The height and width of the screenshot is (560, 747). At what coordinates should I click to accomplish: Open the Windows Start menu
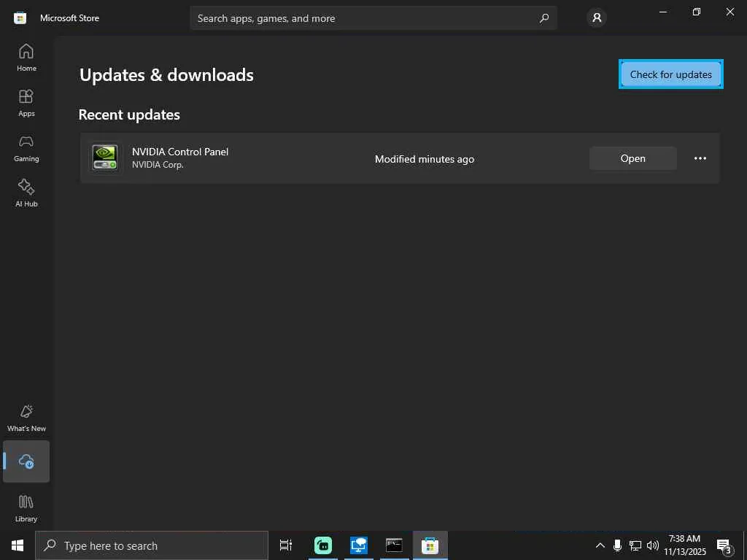point(18,545)
